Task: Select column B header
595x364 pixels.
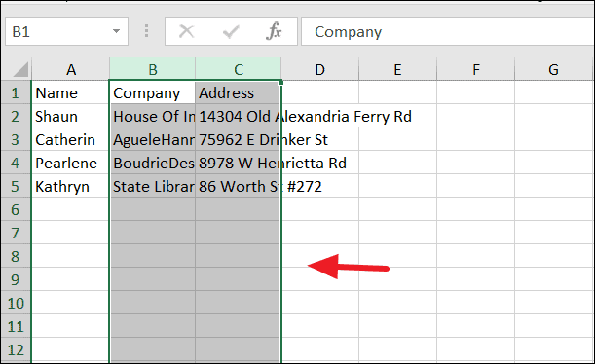Action: 153,69
